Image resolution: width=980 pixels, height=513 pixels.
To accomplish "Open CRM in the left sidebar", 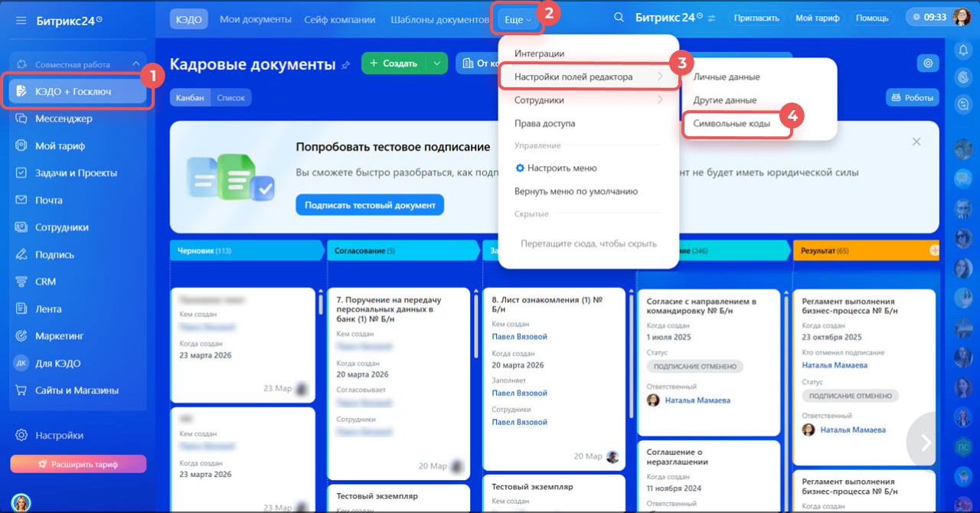I will click(x=46, y=281).
